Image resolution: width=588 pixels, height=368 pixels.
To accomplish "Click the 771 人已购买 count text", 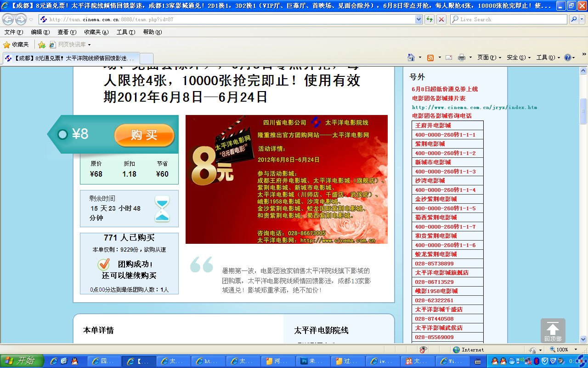I will 129,238.
